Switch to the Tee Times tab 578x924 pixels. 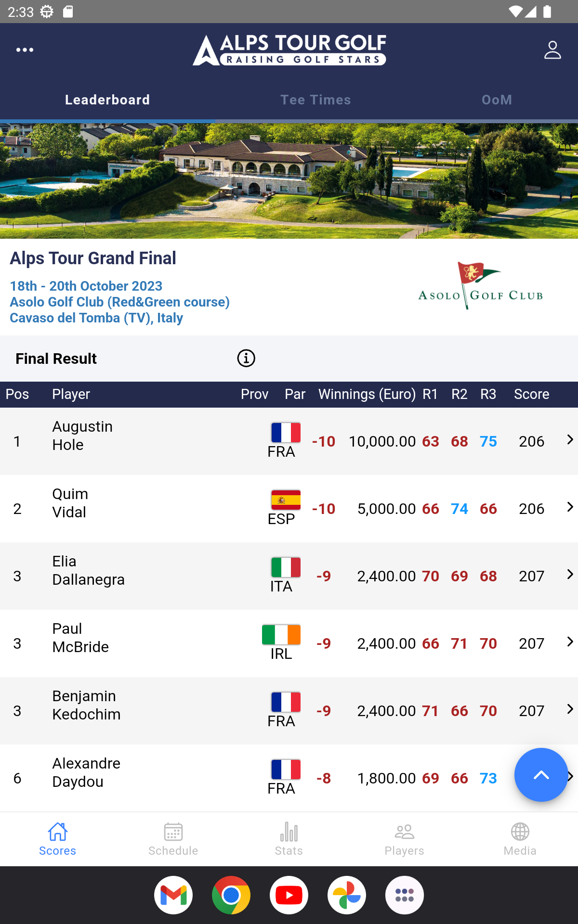[x=315, y=100]
